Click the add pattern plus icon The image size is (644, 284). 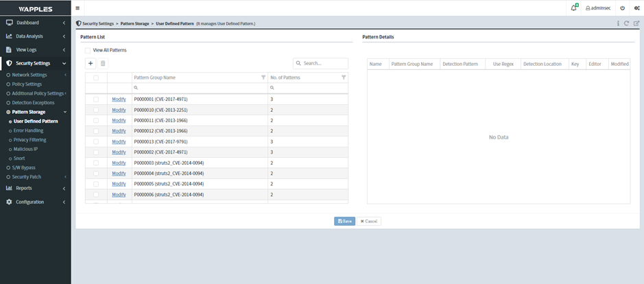pyautogui.click(x=91, y=63)
